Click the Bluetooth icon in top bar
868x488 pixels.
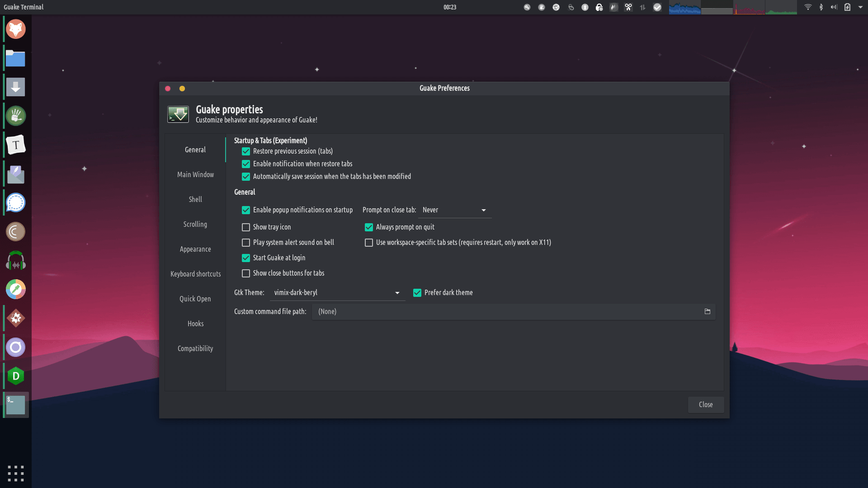[821, 7]
